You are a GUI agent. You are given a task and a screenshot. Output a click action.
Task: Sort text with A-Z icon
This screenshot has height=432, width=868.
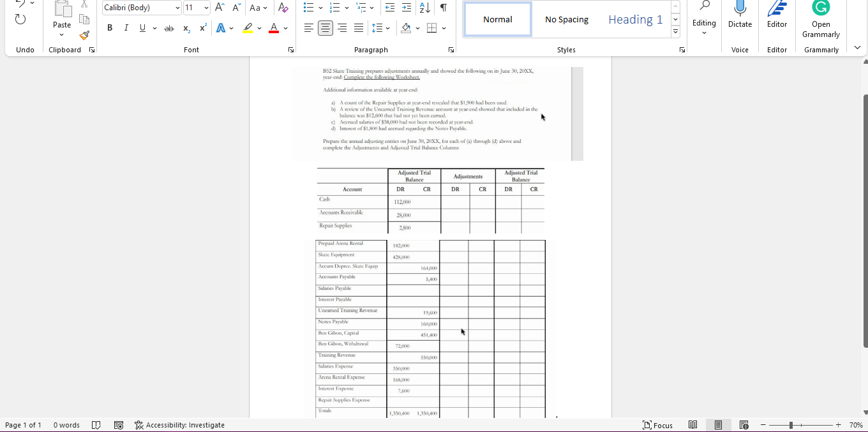coord(426,8)
